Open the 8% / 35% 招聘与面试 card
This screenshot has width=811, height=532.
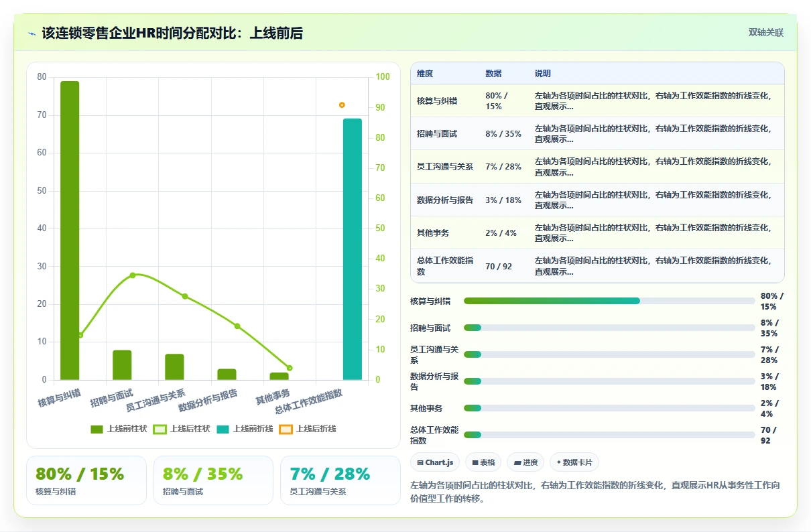[x=213, y=480]
